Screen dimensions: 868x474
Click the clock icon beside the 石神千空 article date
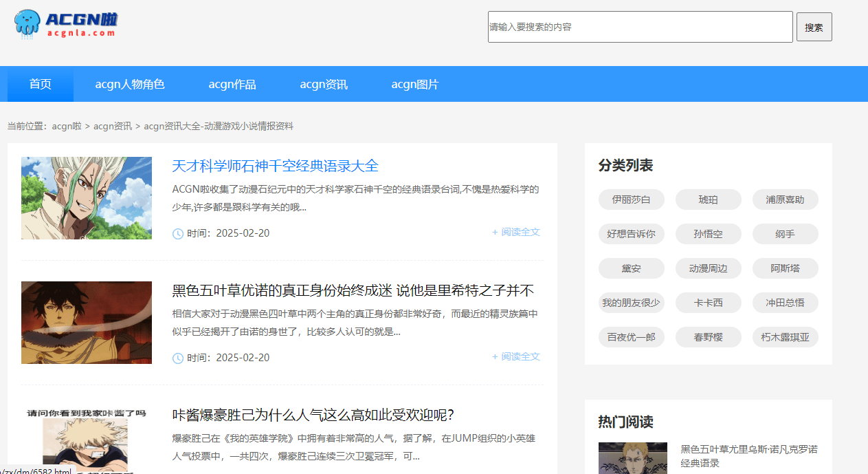pos(178,234)
